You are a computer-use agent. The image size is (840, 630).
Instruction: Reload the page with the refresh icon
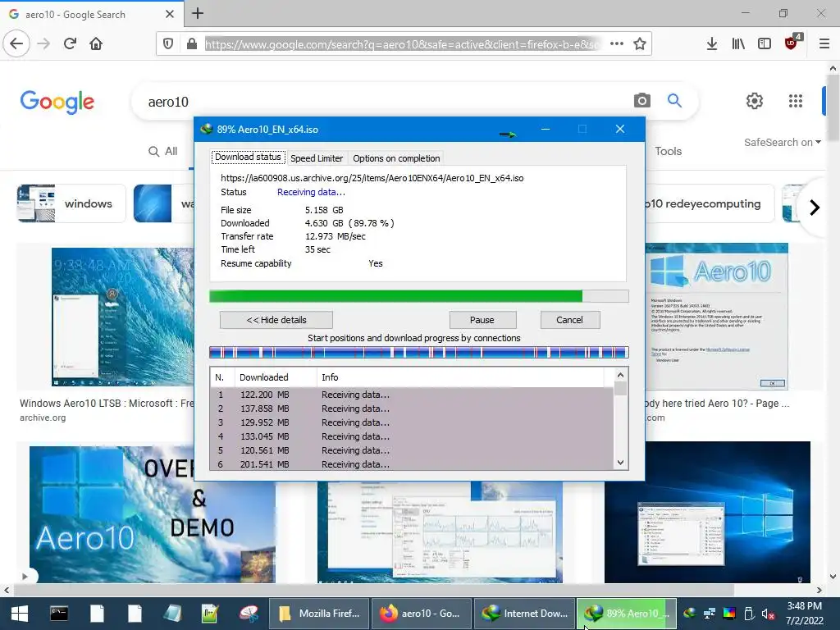(x=70, y=43)
